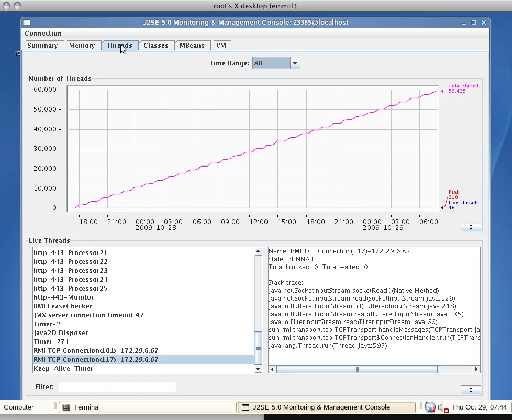Open the Computer menu on the panel
This screenshot has width=512, height=420.
coord(19,407)
